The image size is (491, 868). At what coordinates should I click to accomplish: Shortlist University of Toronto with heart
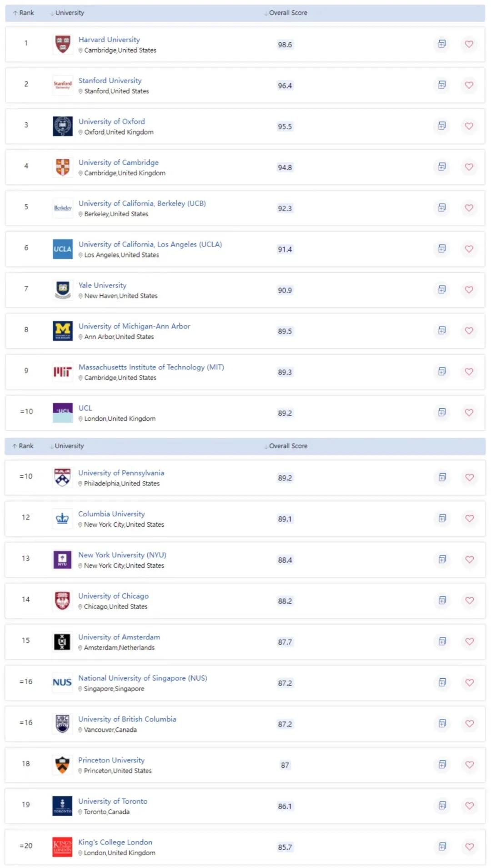(469, 806)
